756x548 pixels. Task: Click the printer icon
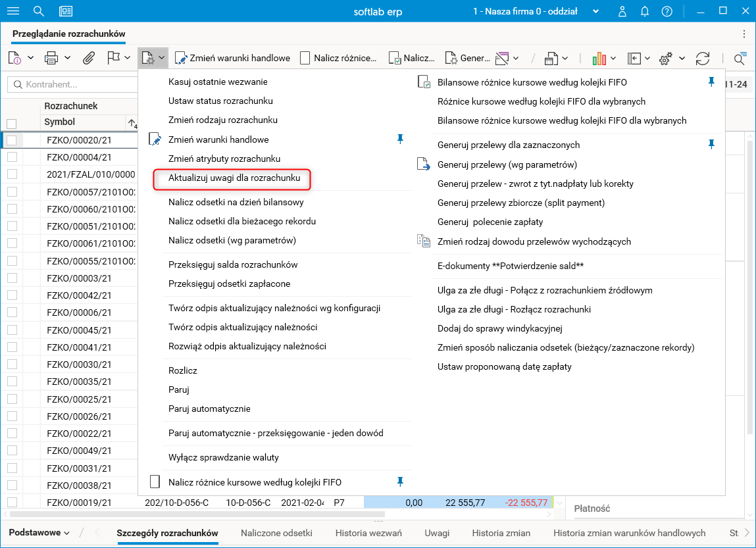(51, 58)
